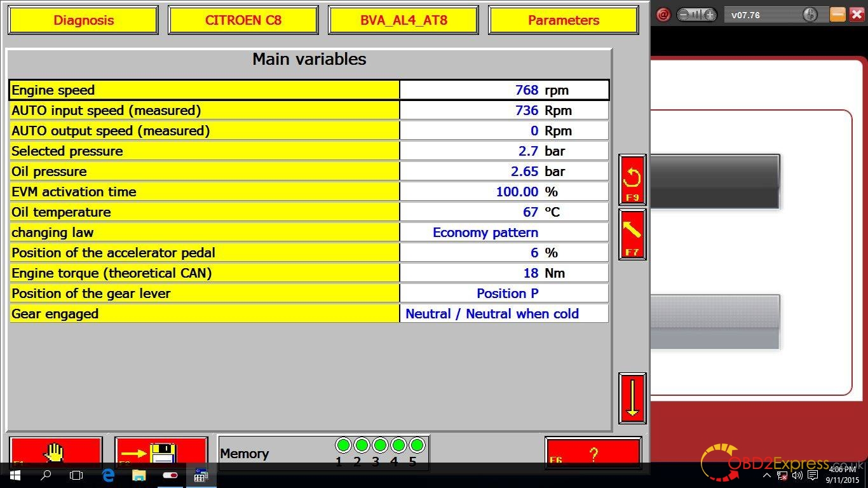This screenshot has height=488, width=868.
Task: Open help with the F6 question mark
Action: click(x=593, y=452)
